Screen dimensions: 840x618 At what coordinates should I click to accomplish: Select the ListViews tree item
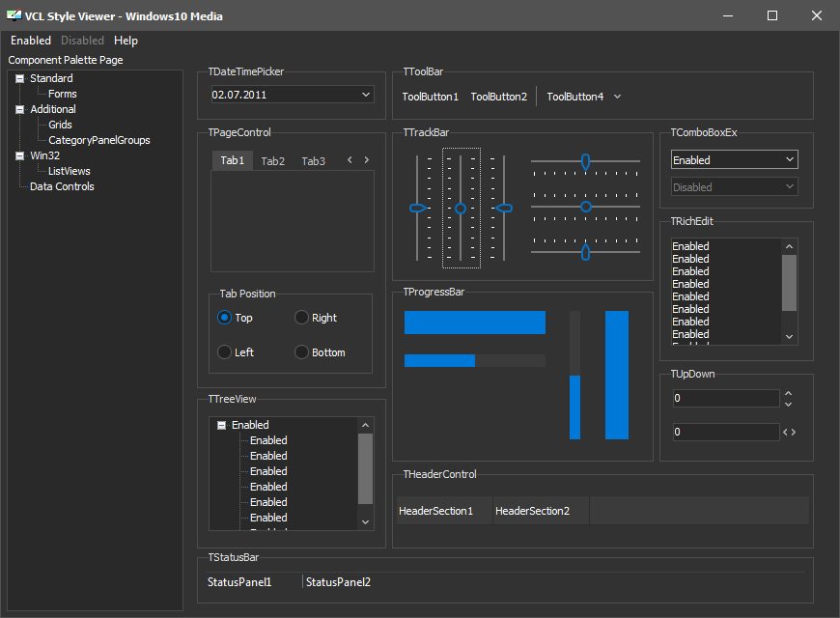click(x=70, y=172)
